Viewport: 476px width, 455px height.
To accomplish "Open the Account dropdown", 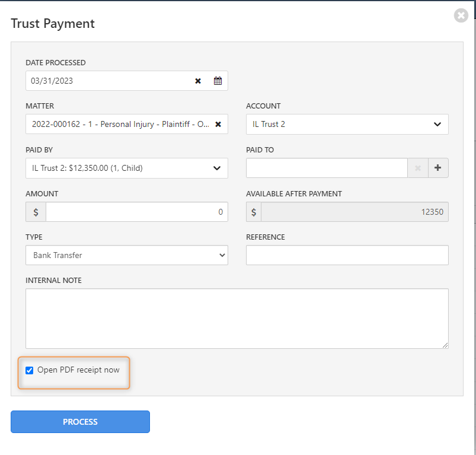I will point(347,124).
